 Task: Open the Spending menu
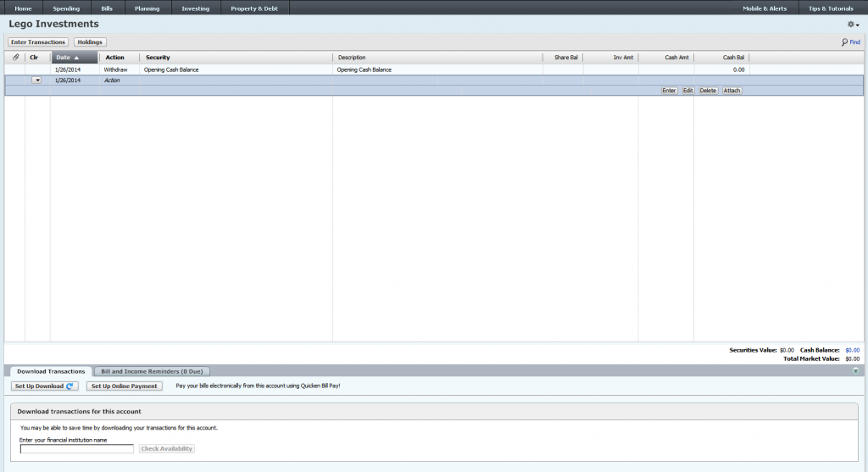pos(66,8)
